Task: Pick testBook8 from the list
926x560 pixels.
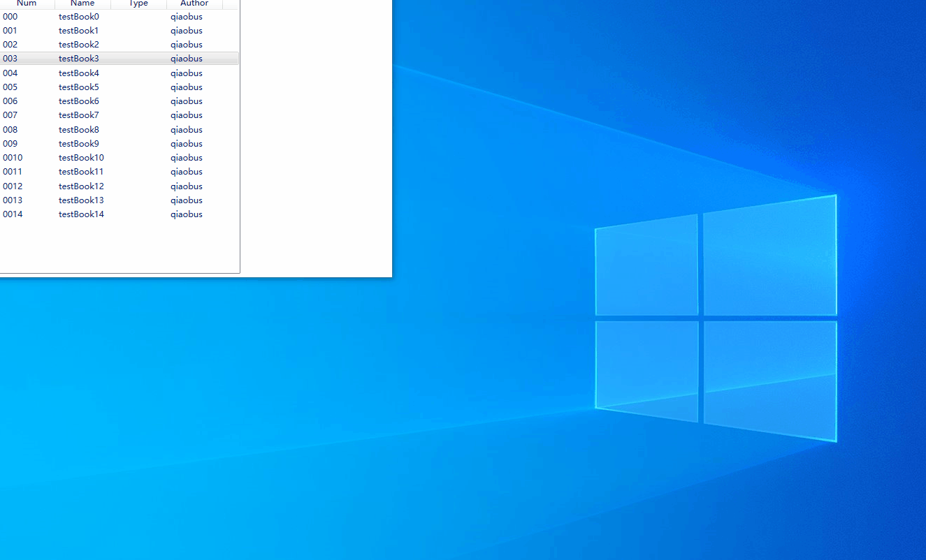Action: [x=79, y=129]
